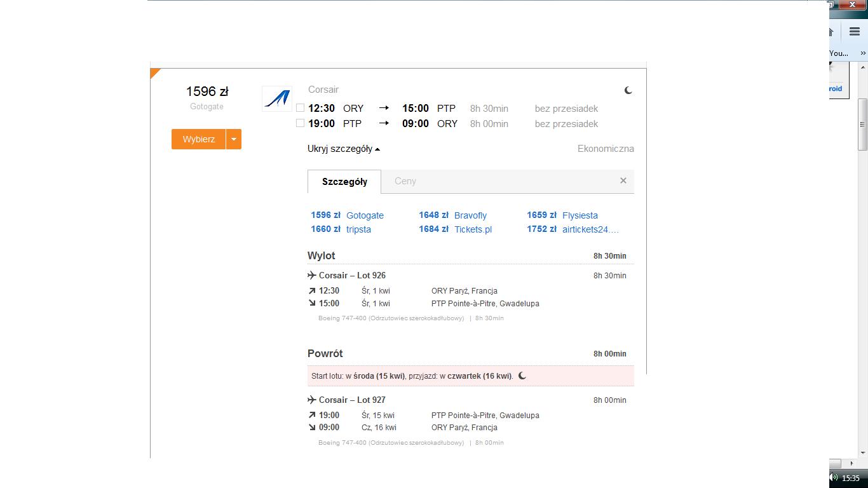Screen dimensions: 868x488
Task: Click the departure arrow icon next to 19:00 Śr, 15 kwi
Action: 312,416
